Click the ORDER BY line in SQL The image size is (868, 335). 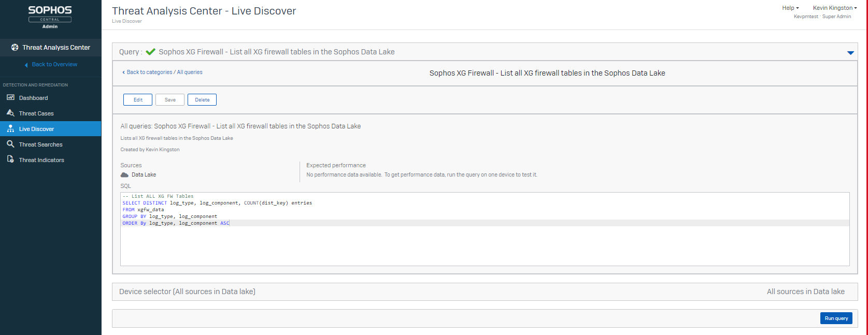(x=176, y=223)
